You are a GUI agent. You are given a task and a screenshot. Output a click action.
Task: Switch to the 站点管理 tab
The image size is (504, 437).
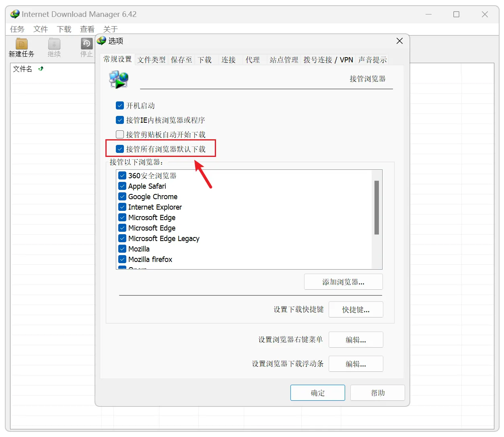coord(284,60)
